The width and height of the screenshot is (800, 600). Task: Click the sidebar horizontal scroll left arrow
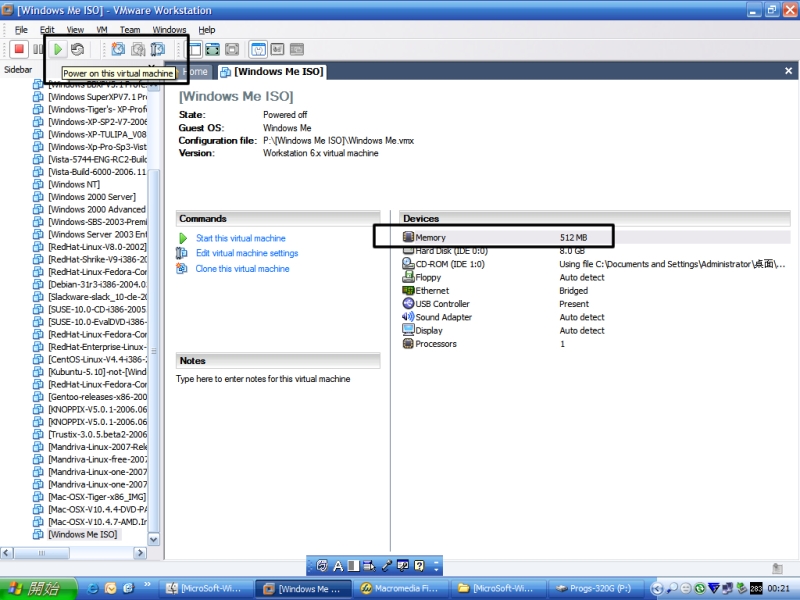[x=7, y=553]
